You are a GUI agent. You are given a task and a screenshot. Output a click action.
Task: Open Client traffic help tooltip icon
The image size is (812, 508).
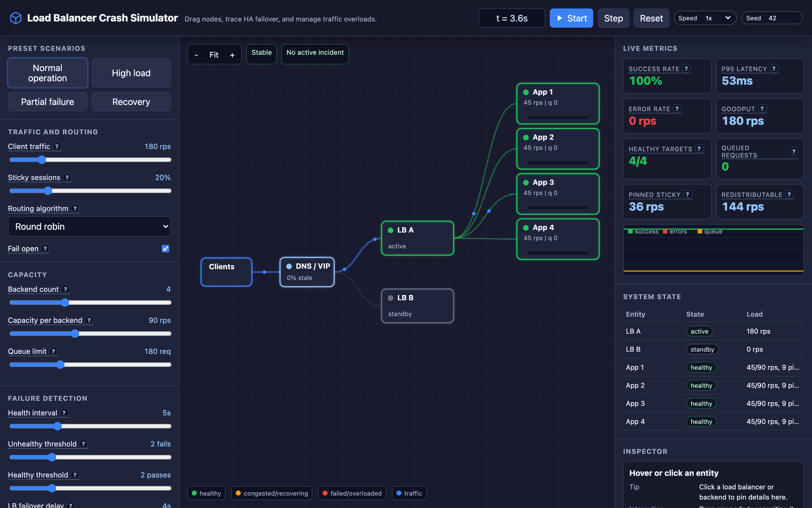(x=57, y=146)
